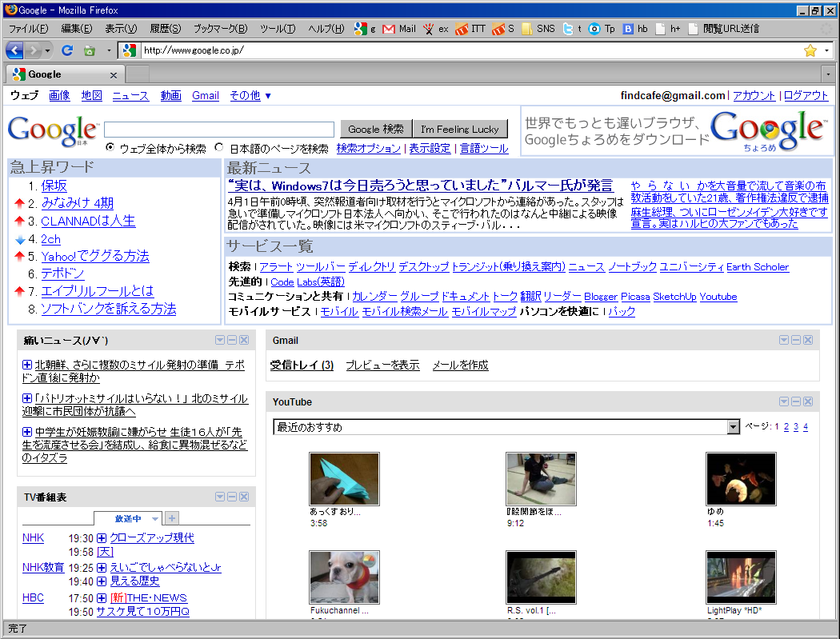This screenshot has width=840, height=639.
Task: Close the Google tab
Action: click(x=113, y=75)
